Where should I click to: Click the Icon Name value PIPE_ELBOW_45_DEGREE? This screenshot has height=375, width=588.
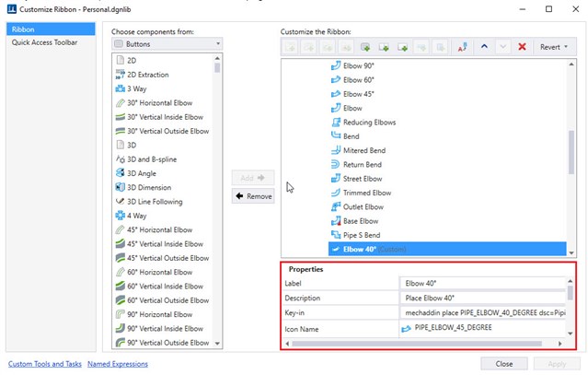pos(453,328)
